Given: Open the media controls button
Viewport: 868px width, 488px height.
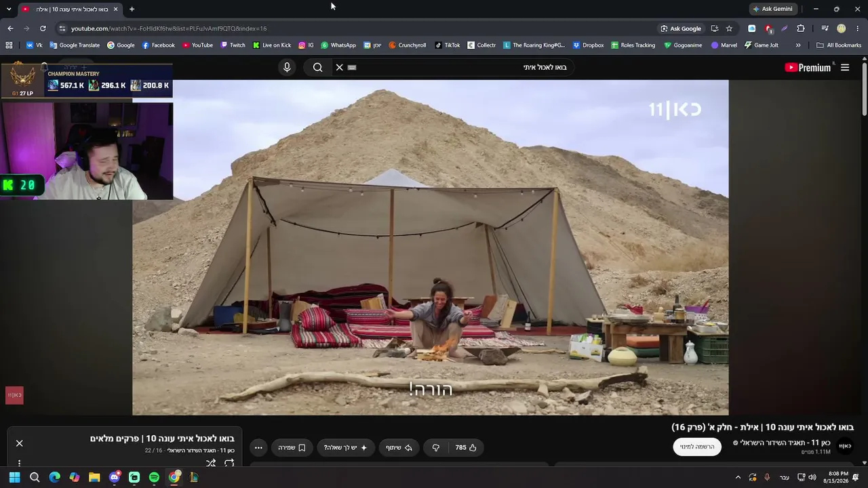Looking at the screenshot, I should (825, 28).
